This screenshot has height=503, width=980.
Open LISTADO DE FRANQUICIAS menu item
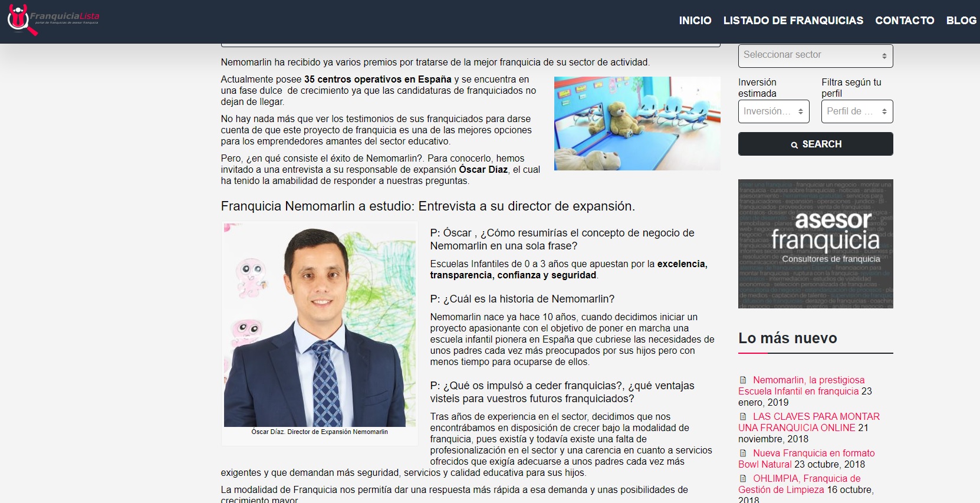[x=793, y=21]
